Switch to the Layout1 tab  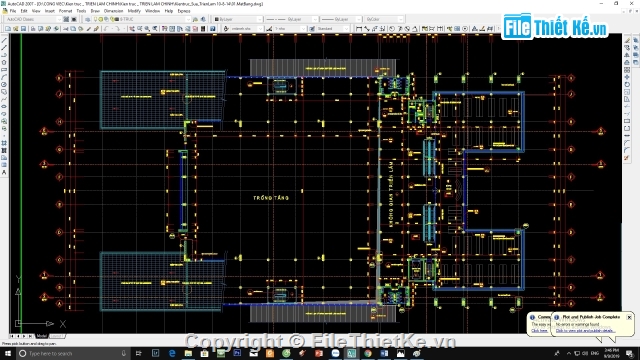pos(56,336)
